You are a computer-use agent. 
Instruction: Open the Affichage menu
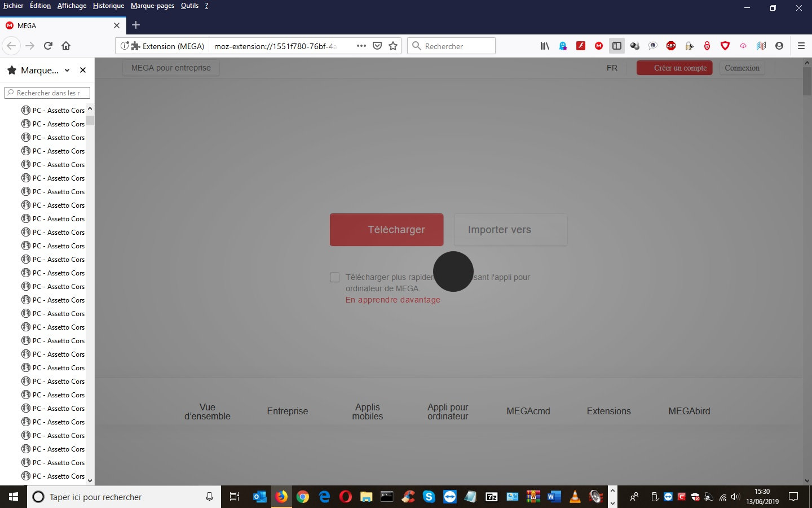(x=72, y=6)
